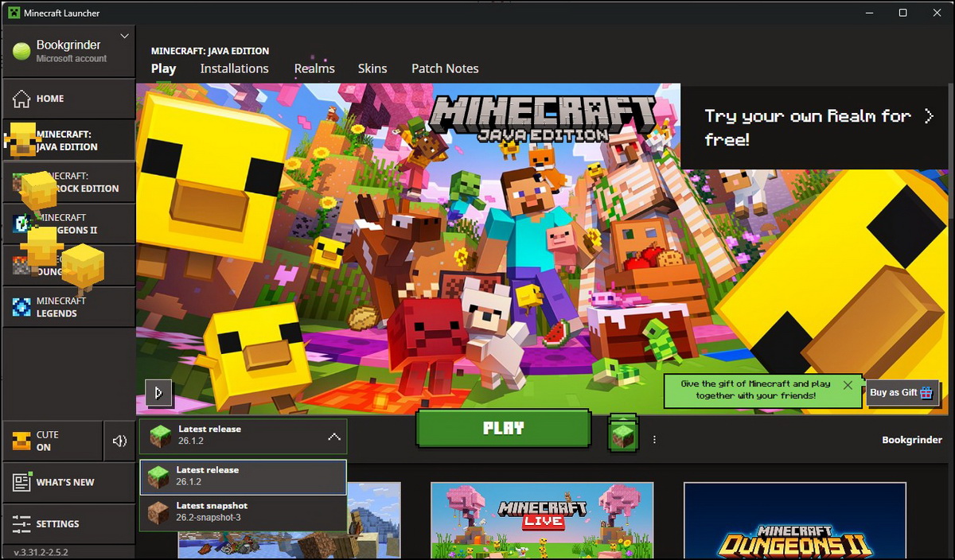Open the Home section in sidebar

(x=68, y=99)
